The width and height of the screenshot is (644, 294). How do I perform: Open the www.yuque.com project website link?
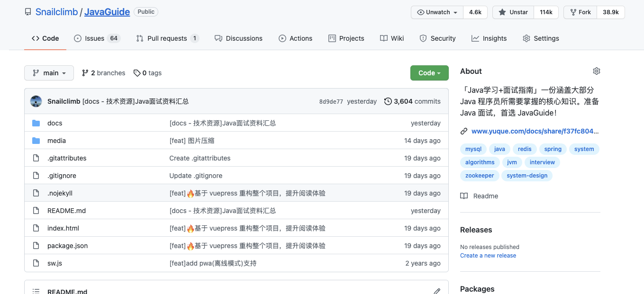(x=535, y=131)
